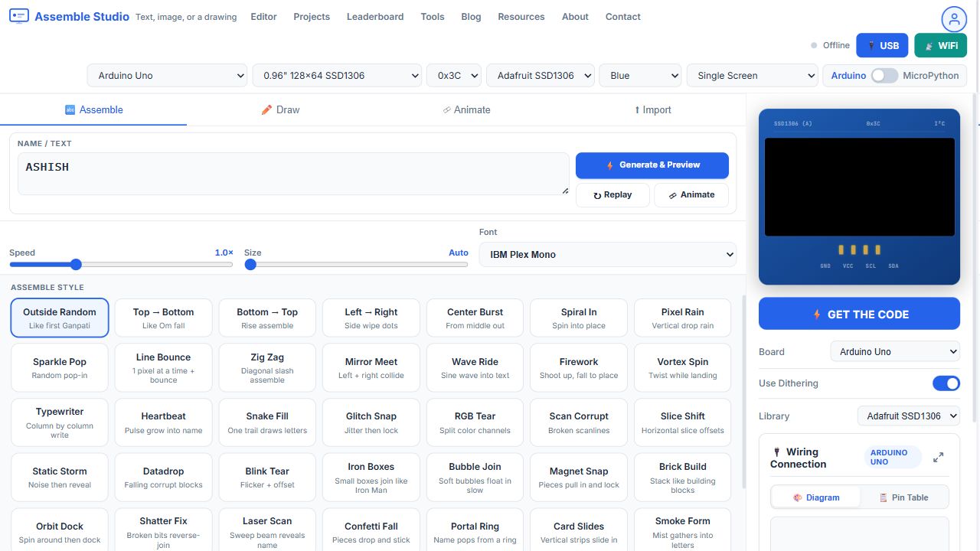Open the Arduino Uno board dropdown in top bar
980x551 pixels.
pos(167,76)
